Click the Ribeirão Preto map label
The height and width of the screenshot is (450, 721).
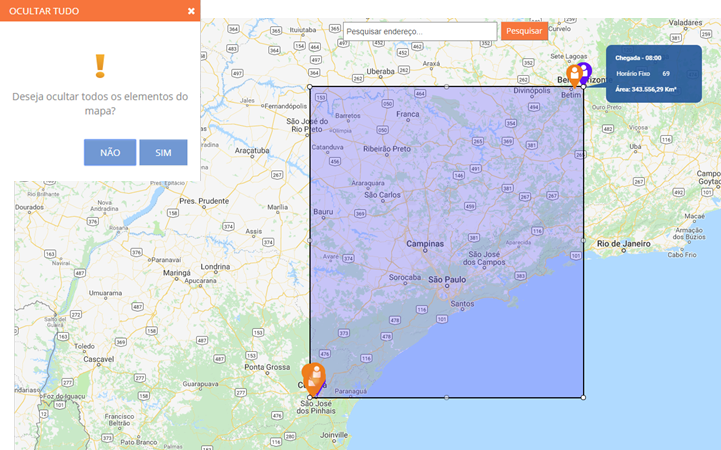click(387, 149)
